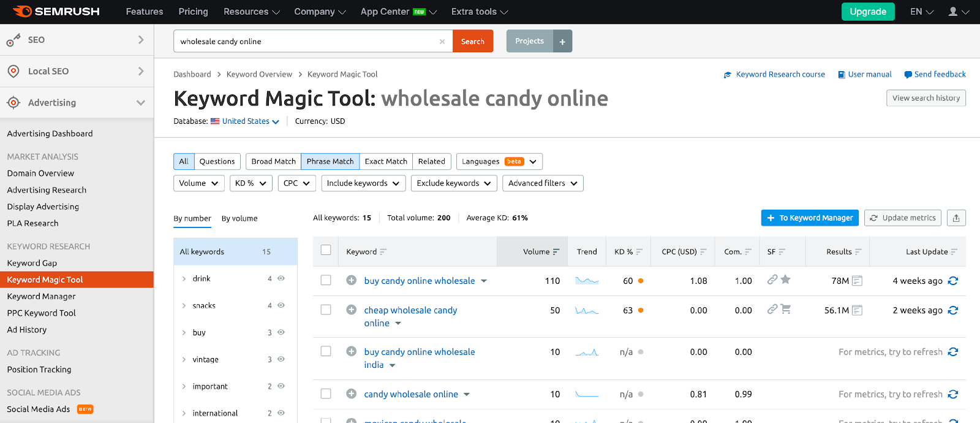Open the Send feedback link
The height and width of the screenshot is (423, 980).
935,74
